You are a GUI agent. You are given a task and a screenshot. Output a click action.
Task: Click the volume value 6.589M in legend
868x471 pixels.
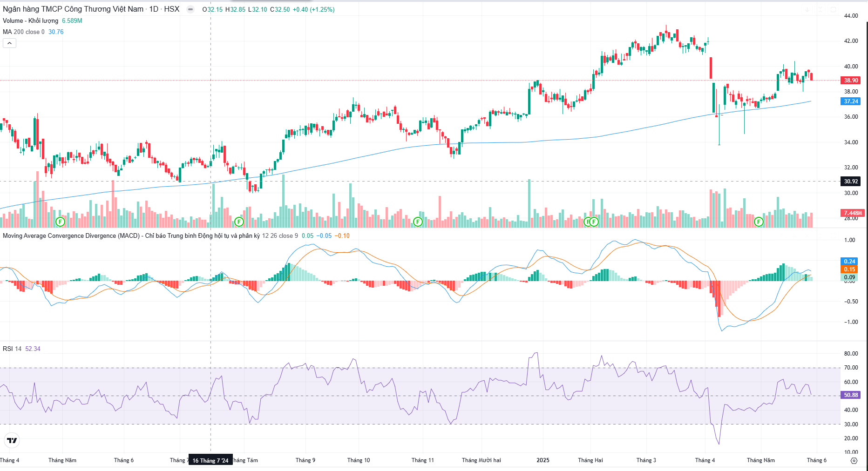coord(72,20)
